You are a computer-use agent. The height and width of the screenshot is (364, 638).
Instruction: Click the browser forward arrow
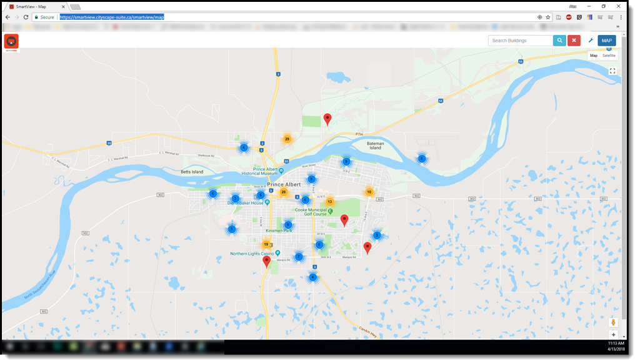[17, 17]
